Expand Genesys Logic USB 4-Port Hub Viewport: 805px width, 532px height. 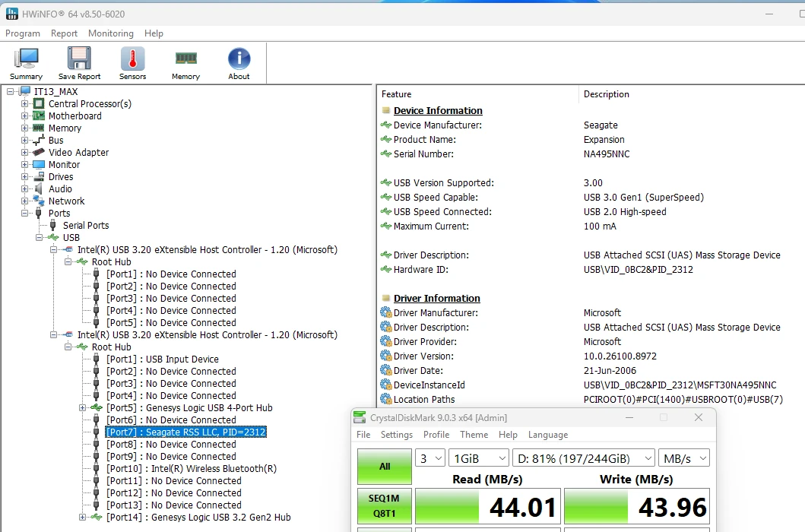tap(82, 407)
